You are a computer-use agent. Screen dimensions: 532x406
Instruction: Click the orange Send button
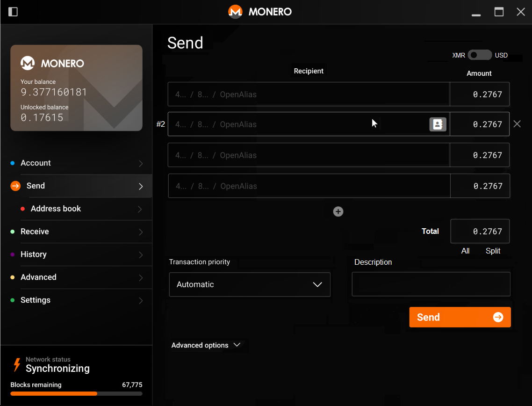click(x=460, y=317)
